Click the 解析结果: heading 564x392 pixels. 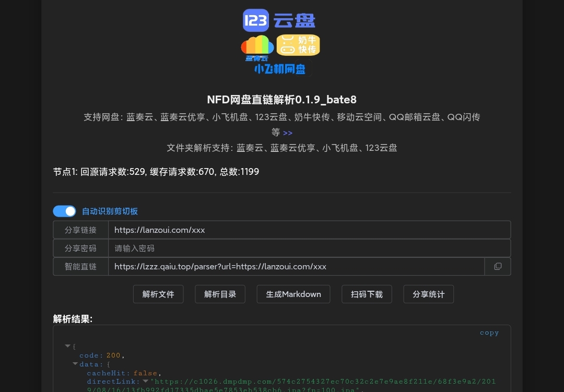click(73, 318)
